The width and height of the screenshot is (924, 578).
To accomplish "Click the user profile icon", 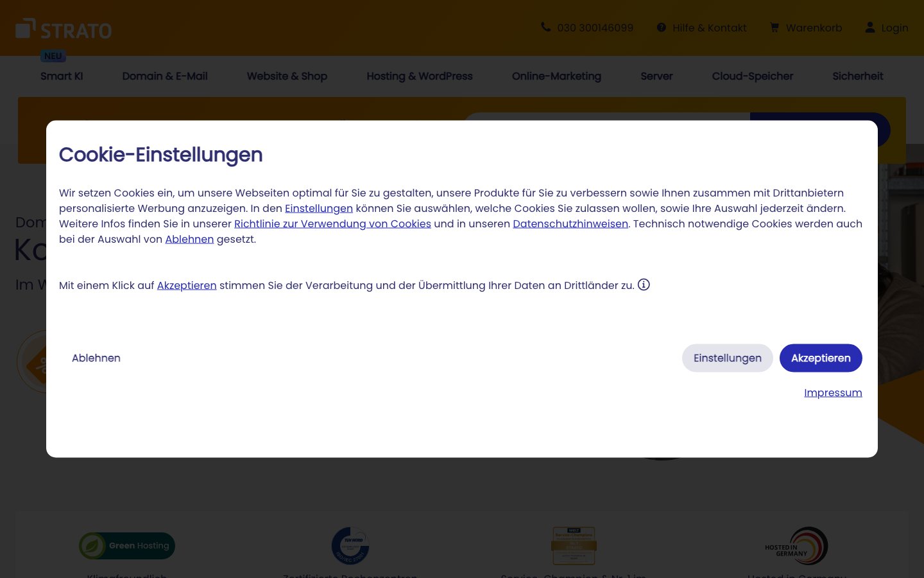I will (870, 27).
